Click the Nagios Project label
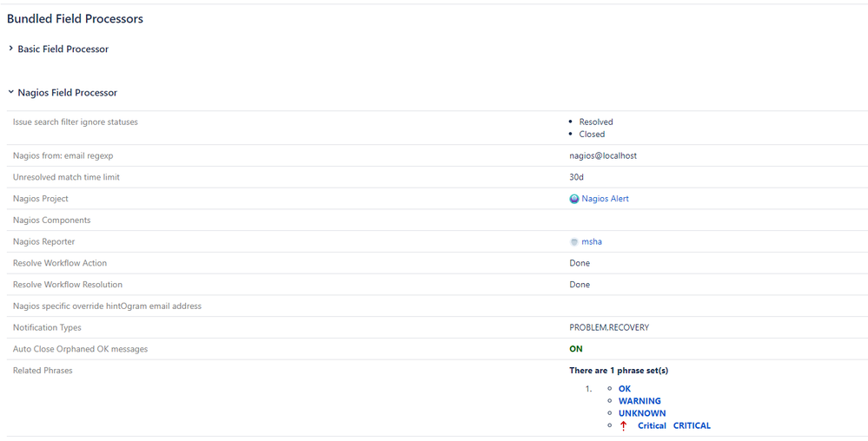 click(41, 199)
